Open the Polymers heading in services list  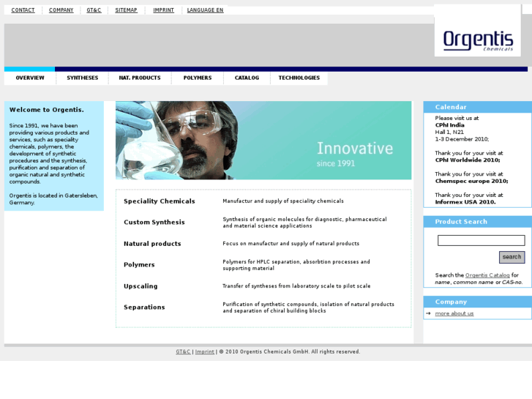[139, 264]
